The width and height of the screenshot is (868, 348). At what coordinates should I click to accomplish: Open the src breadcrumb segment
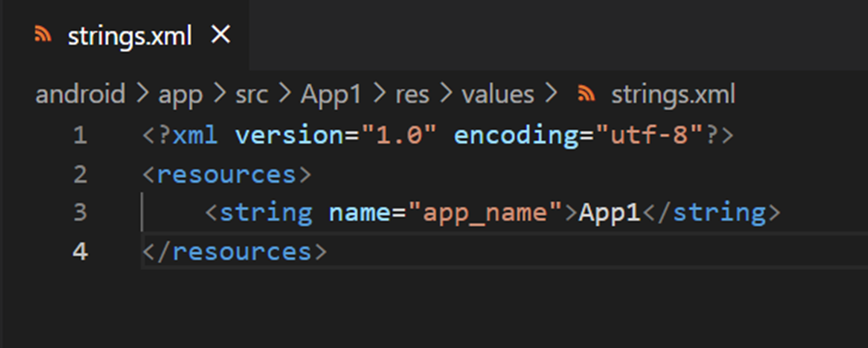252,95
